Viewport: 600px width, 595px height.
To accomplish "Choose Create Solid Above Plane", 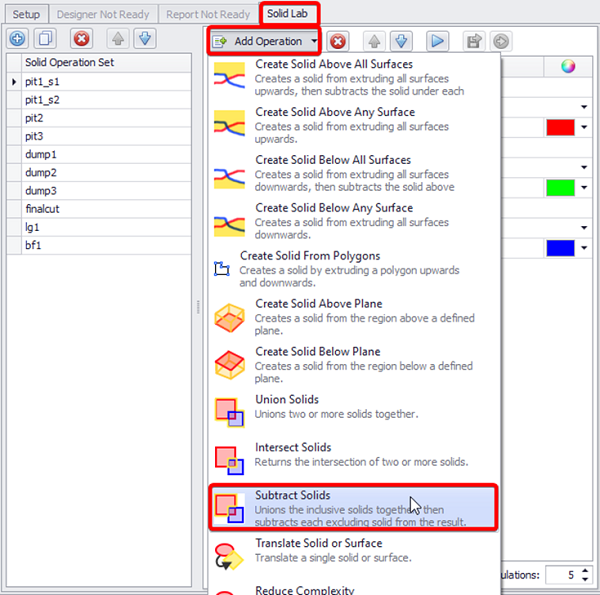I will (x=354, y=316).
